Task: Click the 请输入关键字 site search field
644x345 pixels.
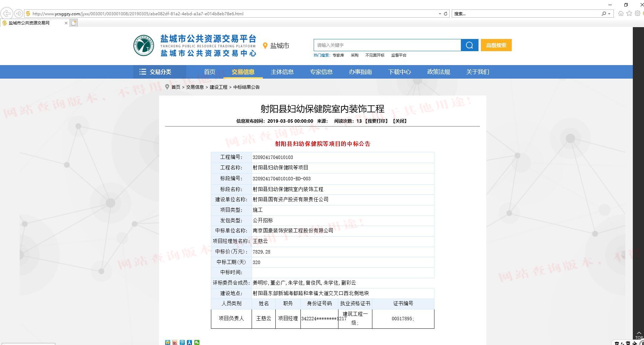Action: (x=387, y=45)
